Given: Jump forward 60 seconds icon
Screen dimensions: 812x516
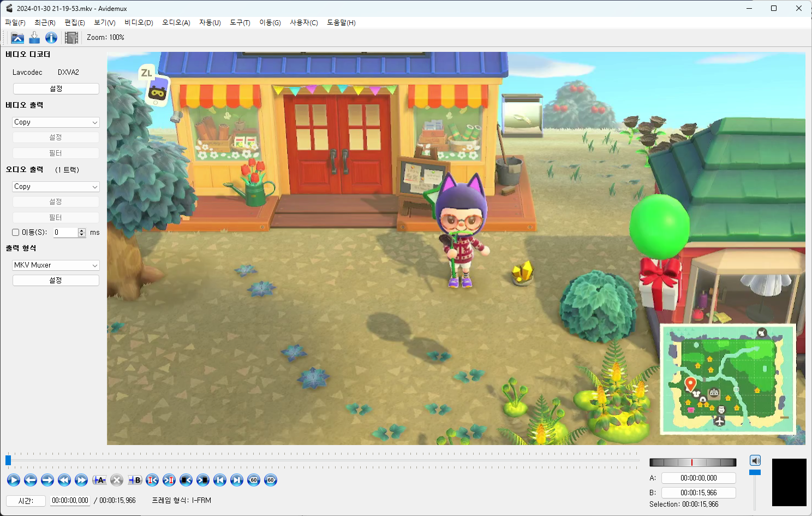Looking at the screenshot, I should 271,480.
